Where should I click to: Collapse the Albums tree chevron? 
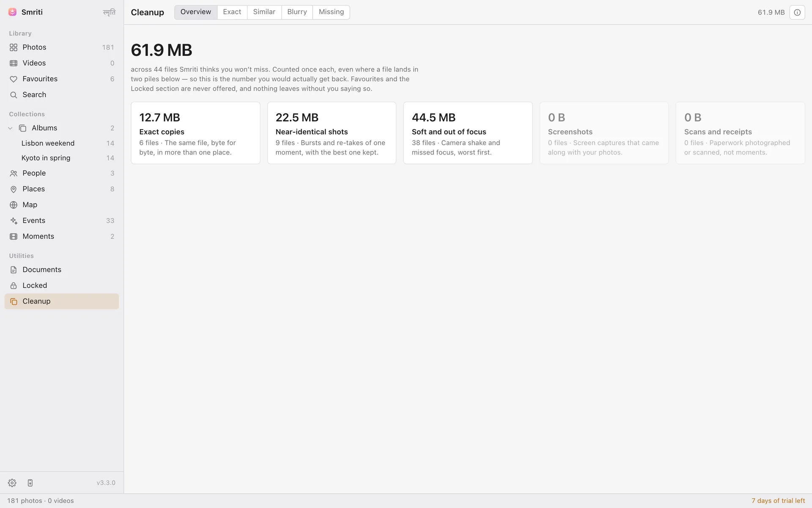coord(10,128)
